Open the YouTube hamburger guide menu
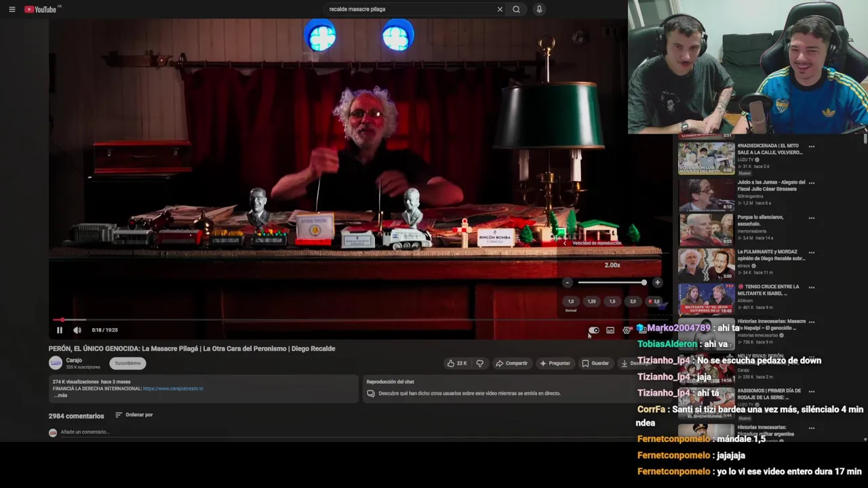The image size is (868, 488). [x=12, y=9]
